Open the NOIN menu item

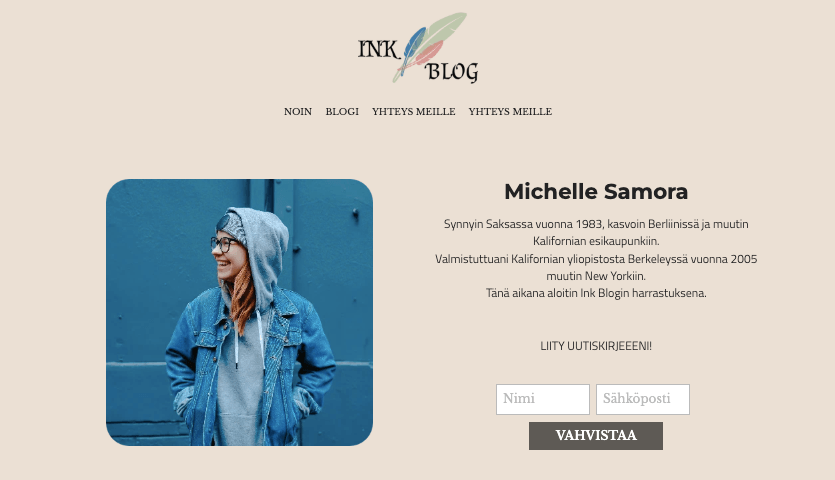pos(298,112)
